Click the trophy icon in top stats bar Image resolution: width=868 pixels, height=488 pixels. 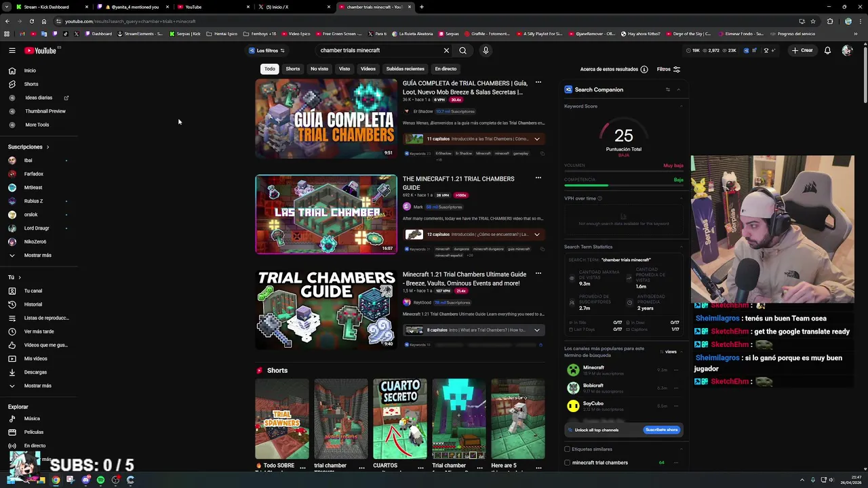coord(766,50)
